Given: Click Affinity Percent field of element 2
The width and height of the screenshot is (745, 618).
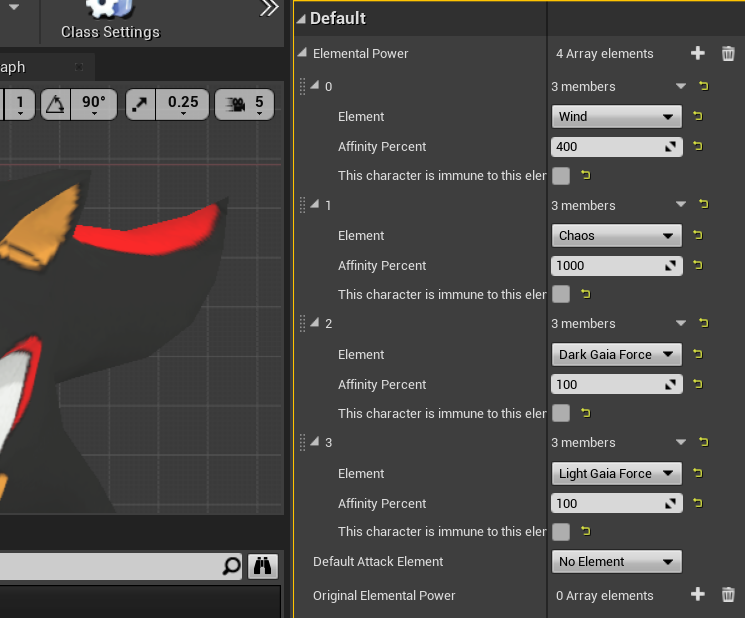Looking at the screenshot, I should (x=616, y=384).
